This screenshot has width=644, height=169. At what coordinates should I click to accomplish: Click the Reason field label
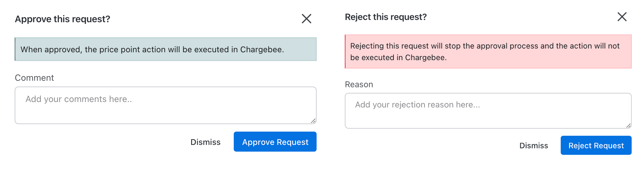point(359,84)
